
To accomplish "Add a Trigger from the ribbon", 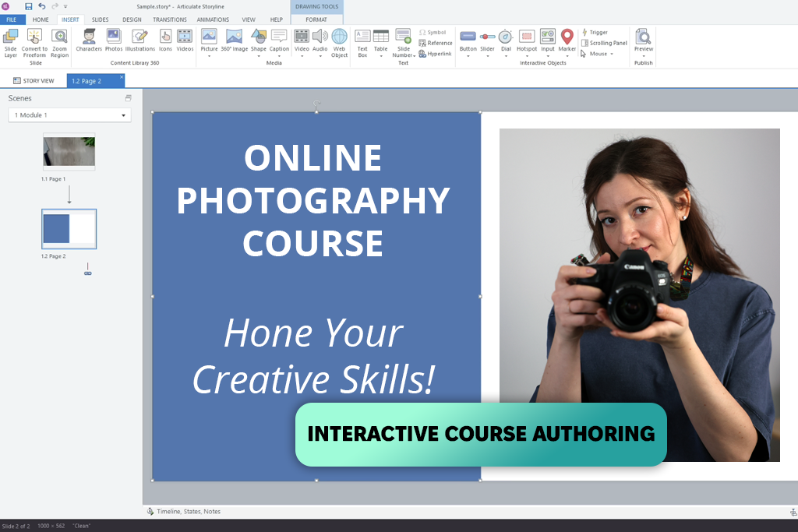I will point(595,33).
